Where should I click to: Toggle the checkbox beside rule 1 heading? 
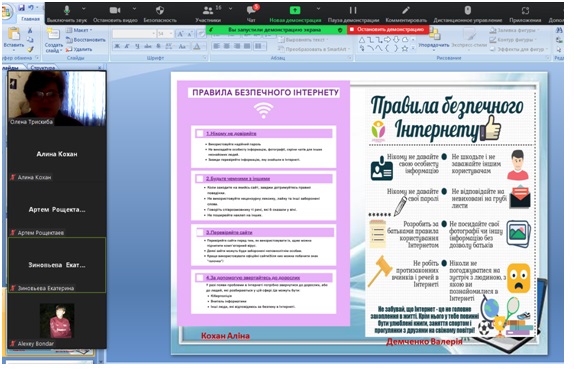coord(200,134)
